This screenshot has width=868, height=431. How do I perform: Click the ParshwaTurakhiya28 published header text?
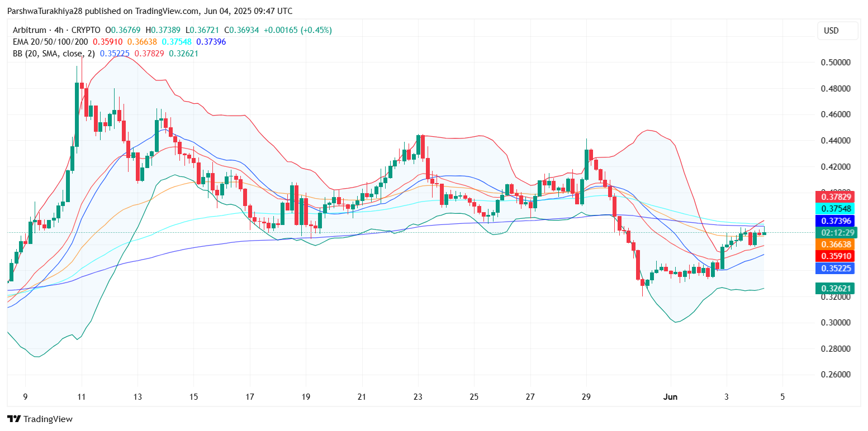coord(149,11)
